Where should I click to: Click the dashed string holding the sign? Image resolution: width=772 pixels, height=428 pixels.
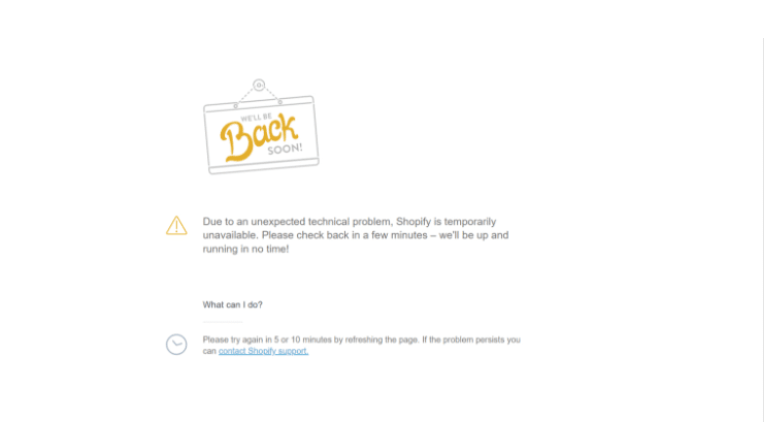258,95
